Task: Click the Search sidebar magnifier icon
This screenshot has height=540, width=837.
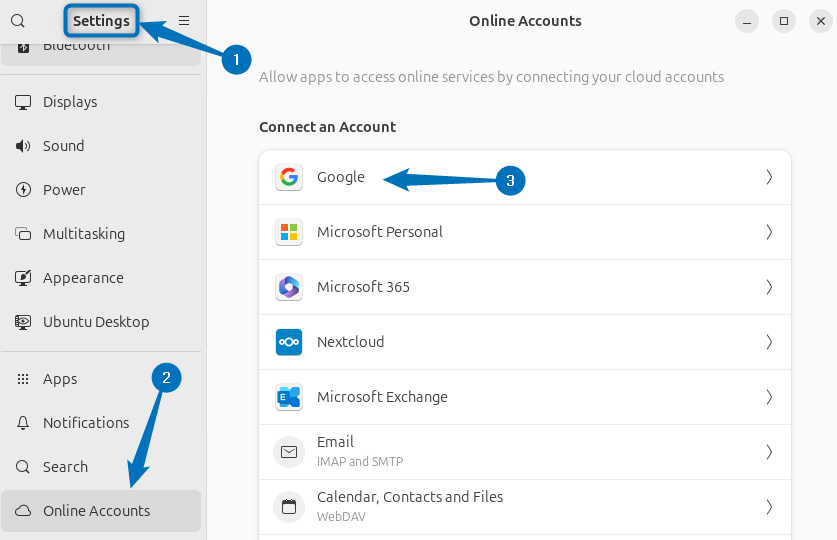Action: [23, 467]
